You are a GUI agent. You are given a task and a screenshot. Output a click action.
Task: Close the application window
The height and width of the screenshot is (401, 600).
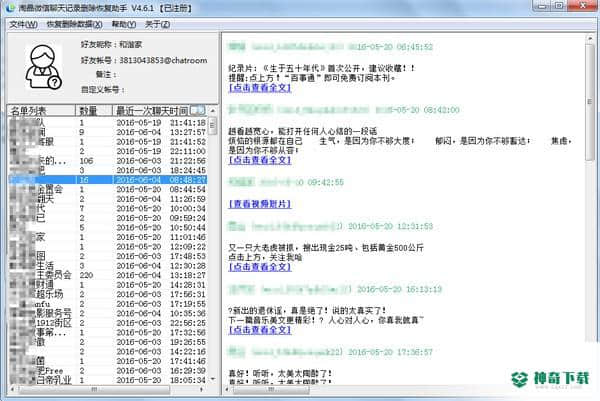[582, 5]
